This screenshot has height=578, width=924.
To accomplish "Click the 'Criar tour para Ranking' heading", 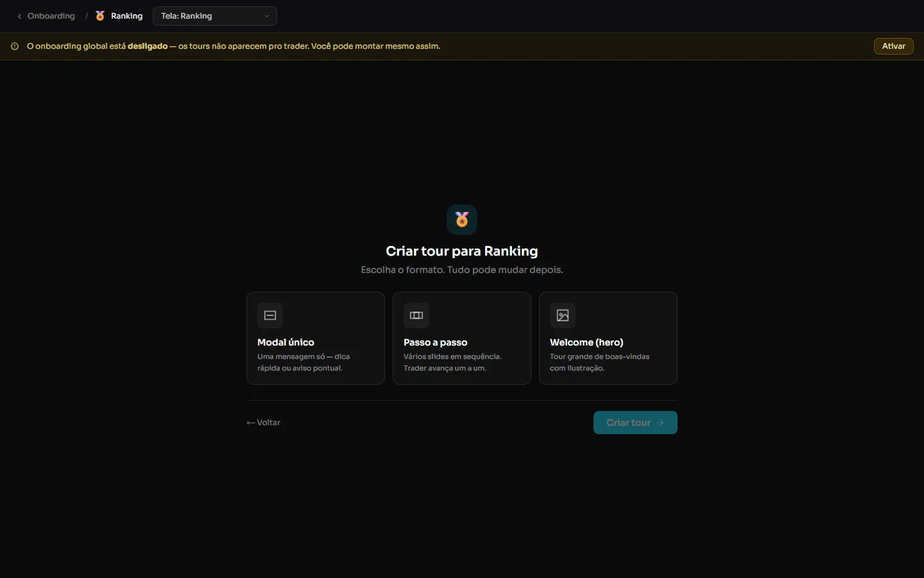I will (462, 251).
